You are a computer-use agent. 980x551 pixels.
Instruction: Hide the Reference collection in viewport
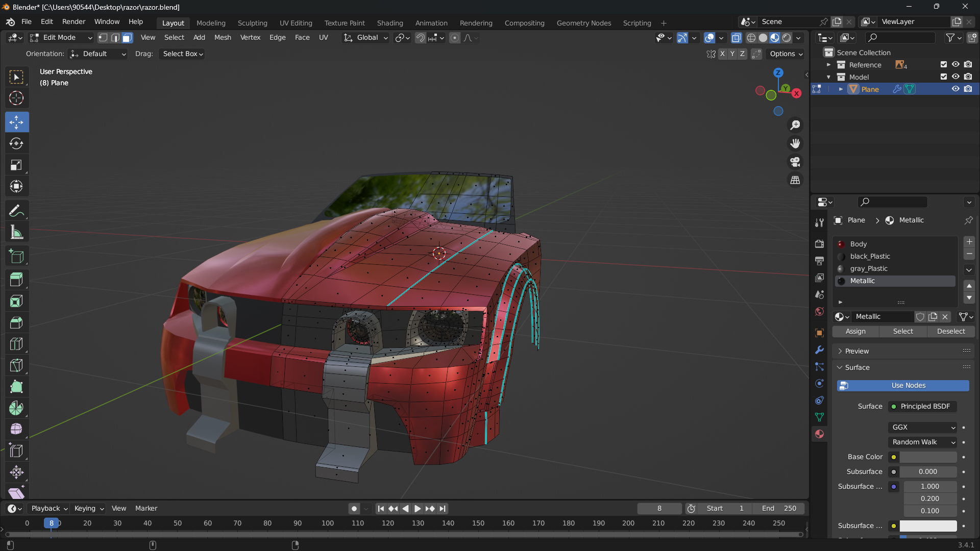click(x=955, y=65)
